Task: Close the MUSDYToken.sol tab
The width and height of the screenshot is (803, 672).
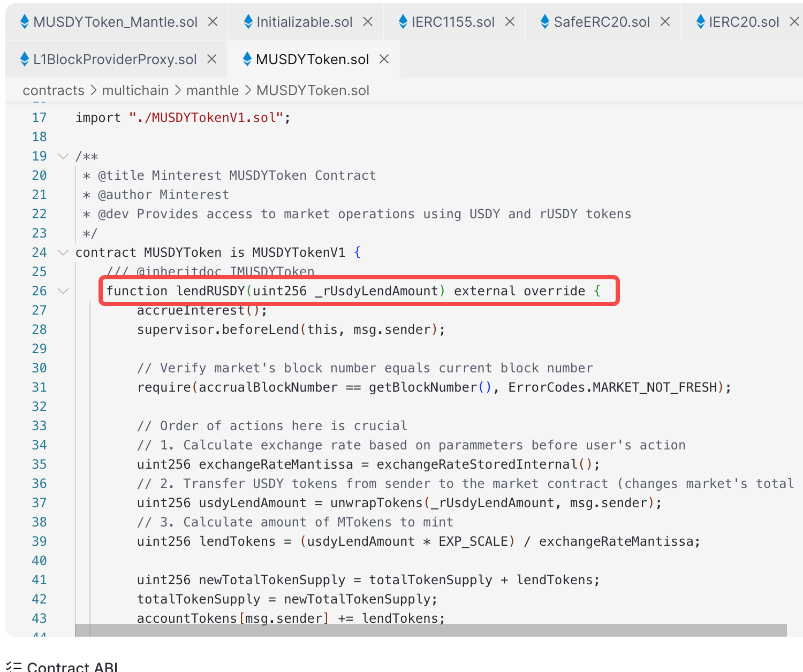Action: (x=384, y=59)
